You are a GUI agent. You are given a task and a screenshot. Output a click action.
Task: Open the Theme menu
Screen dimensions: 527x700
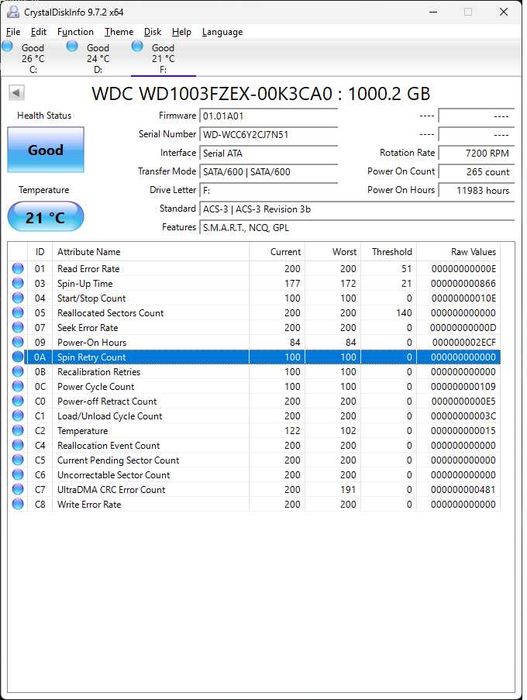[x=119, y=32]
